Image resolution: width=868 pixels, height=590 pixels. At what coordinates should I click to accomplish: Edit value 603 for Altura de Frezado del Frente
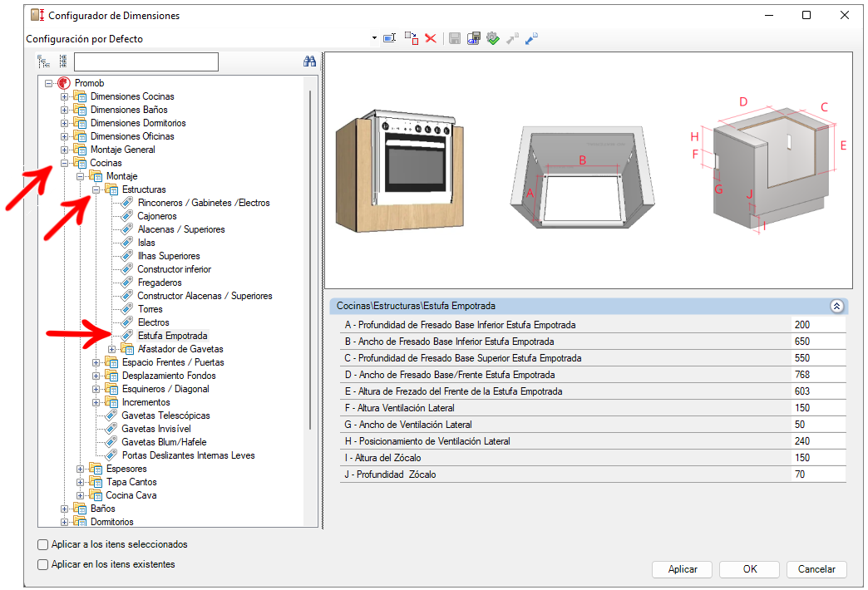(818, 391)
